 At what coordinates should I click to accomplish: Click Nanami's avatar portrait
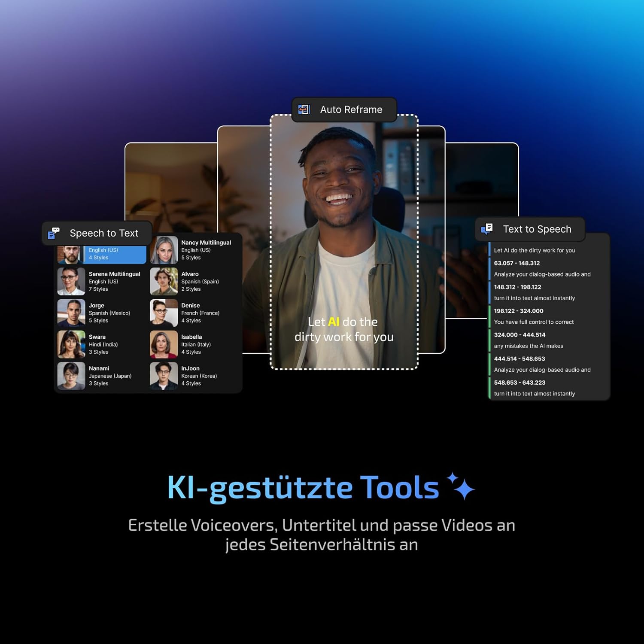point(71,376)
